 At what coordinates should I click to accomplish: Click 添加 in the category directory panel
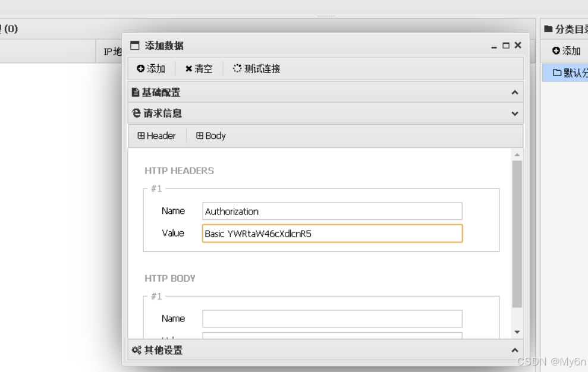point(566,51)
